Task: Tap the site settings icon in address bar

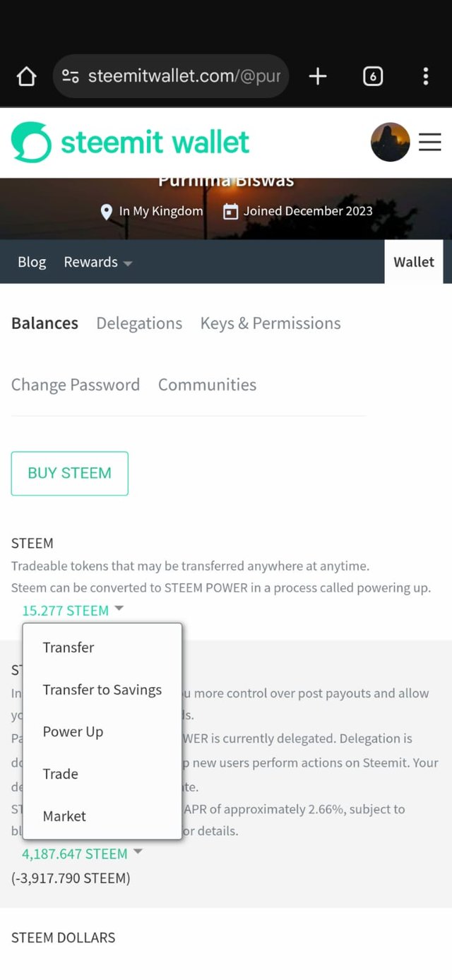Action: 70,76
